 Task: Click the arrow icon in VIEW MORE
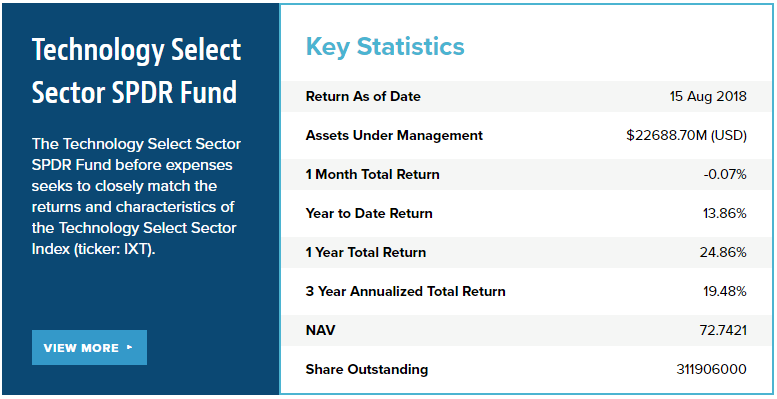coord(130,347)
